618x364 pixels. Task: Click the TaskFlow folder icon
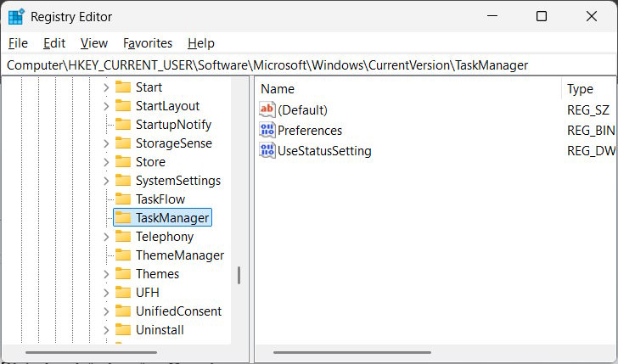[123, 199]
